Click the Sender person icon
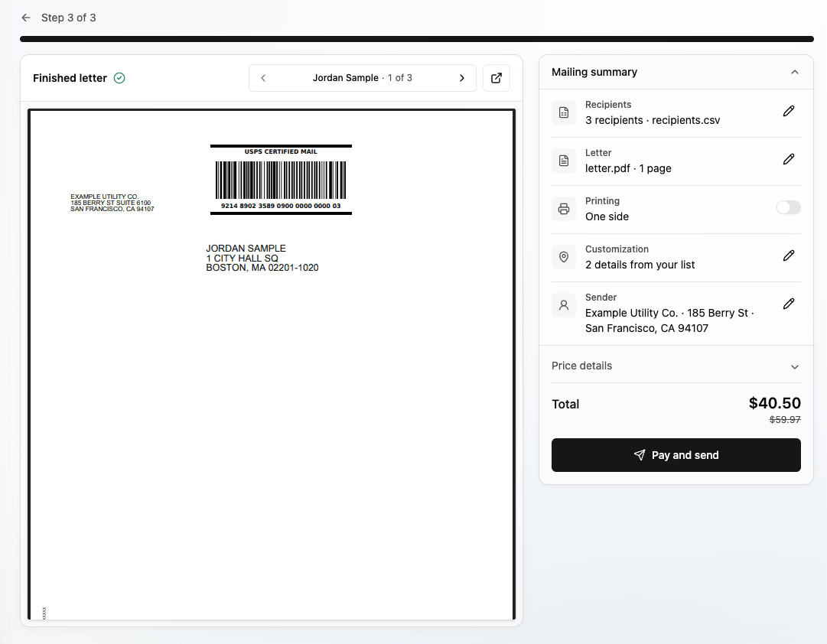827x644 pixels. [x=564, y=305]
